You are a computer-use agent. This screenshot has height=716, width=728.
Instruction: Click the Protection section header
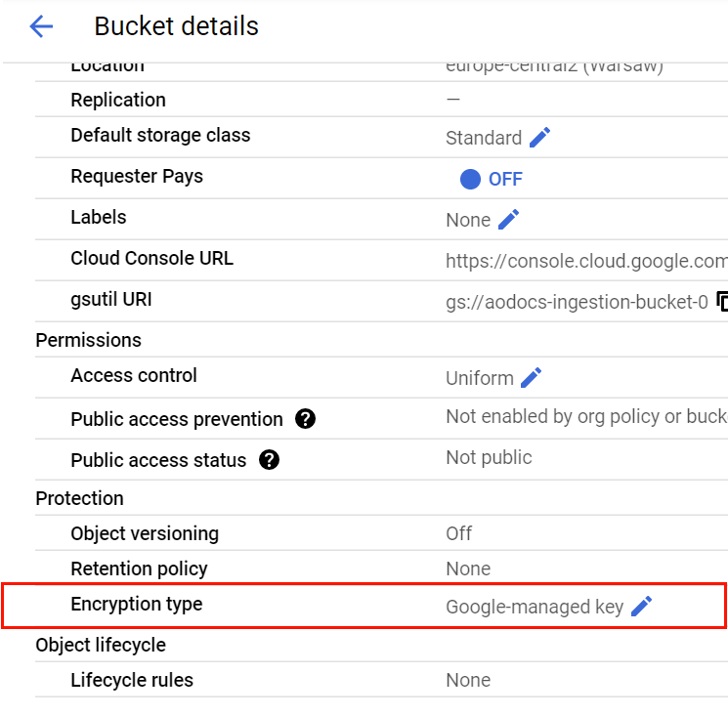79,498
